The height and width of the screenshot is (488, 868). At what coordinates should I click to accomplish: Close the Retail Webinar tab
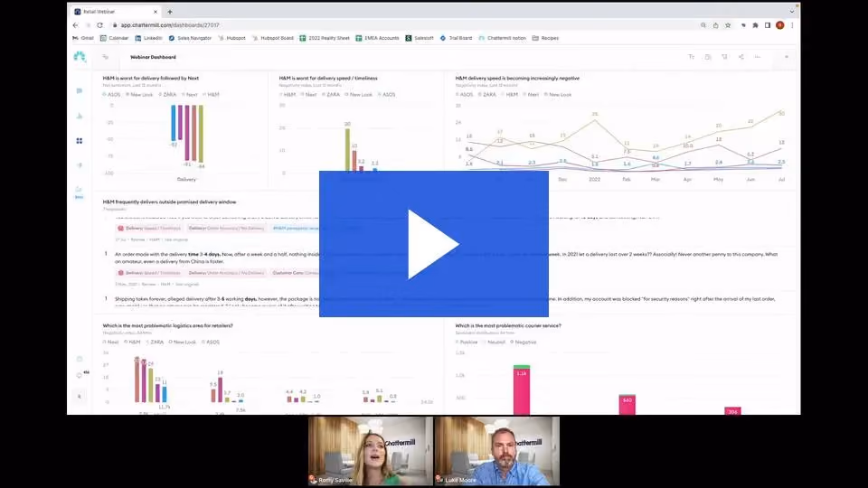click(155, 11)
